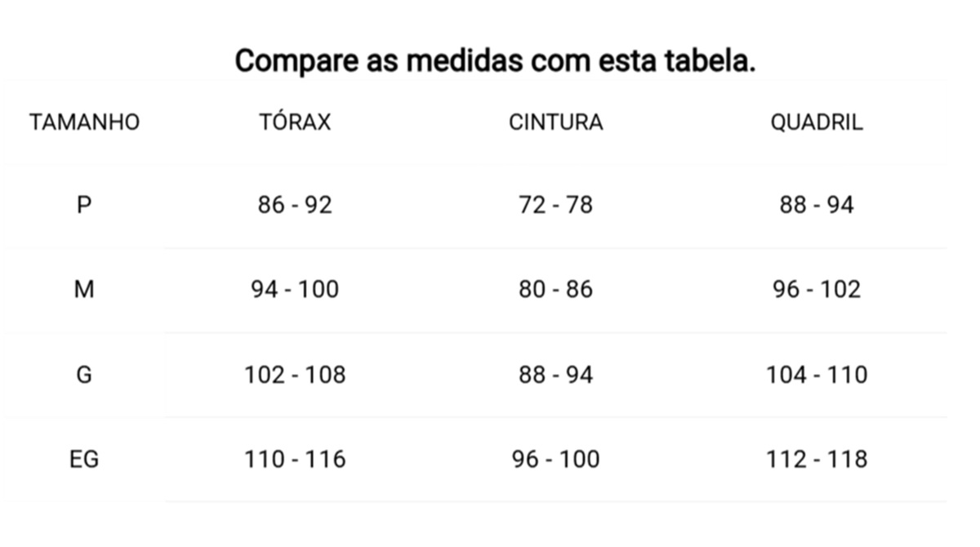The height and width of the screenshot is (547, 980).
Task: Select quadril value 96 - 102
Action: coord(817,290)
